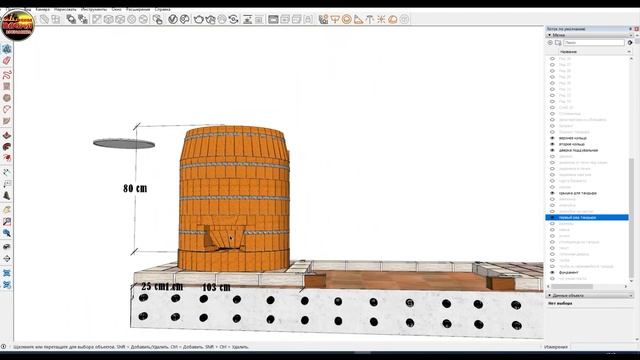Image resolution: width=640 pixels, height=360 pixels.
Task: Click the status bar info icon
Action: pos(3,347)
